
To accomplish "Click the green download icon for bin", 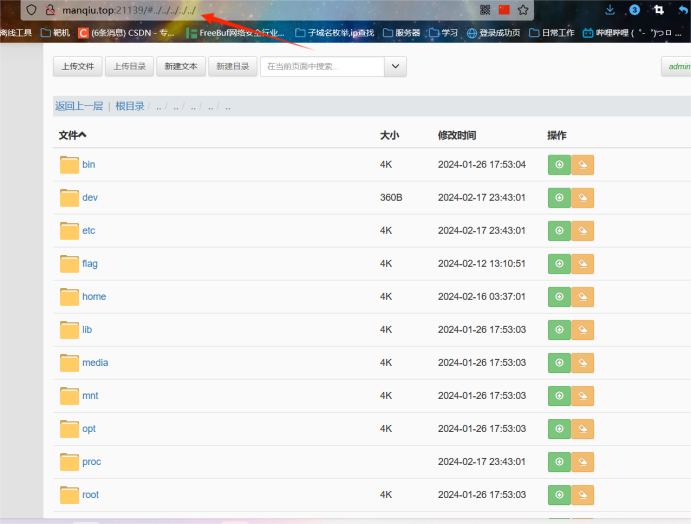I will tap(559, 165).
